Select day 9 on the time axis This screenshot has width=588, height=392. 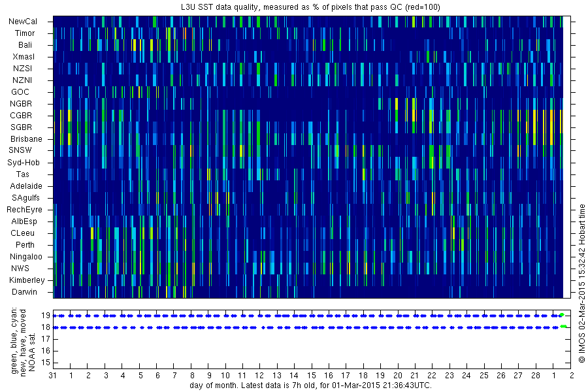tap(209, 376)
